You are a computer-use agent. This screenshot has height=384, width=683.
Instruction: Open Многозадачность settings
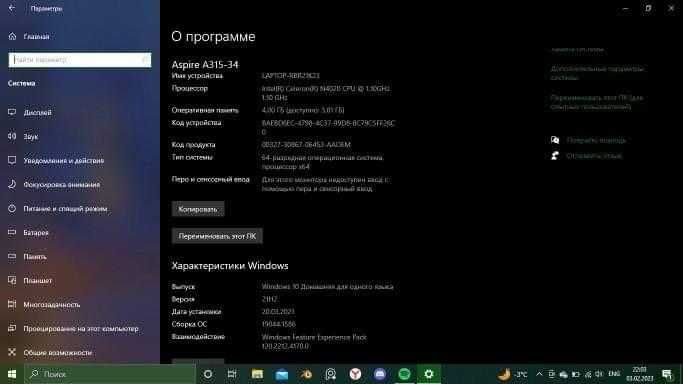click(44, 304)
